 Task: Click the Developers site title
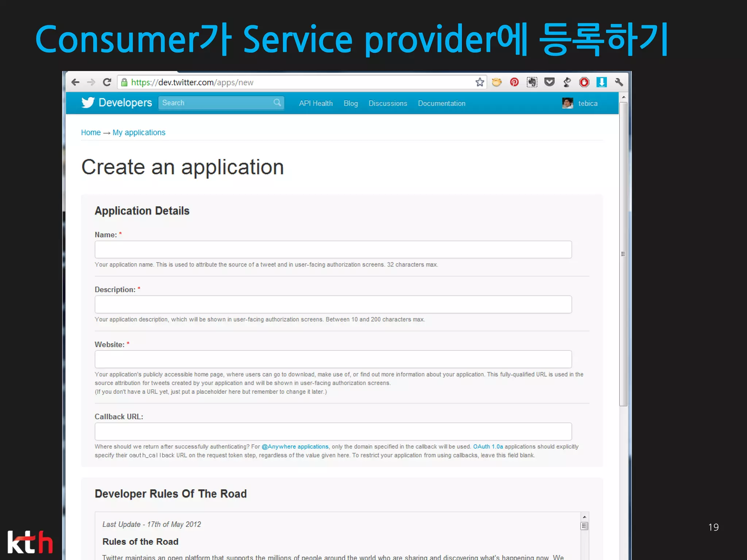125,103
